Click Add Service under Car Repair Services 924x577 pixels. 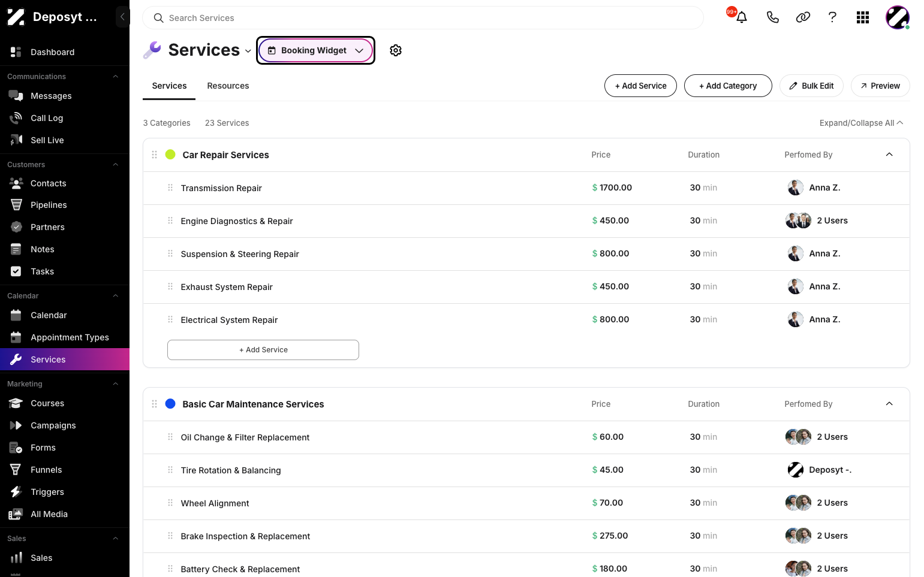263,350
